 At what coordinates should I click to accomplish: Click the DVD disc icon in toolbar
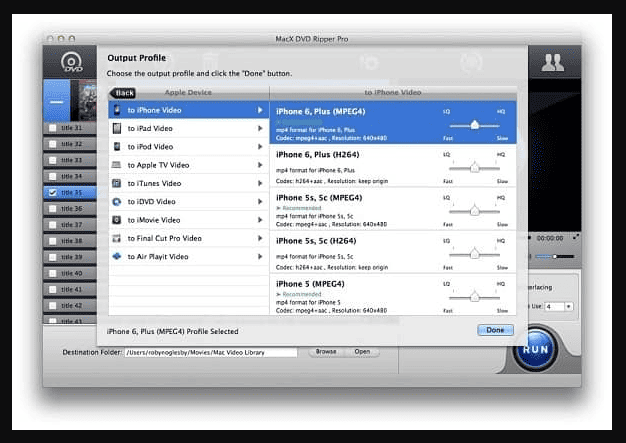click(71, 62)
